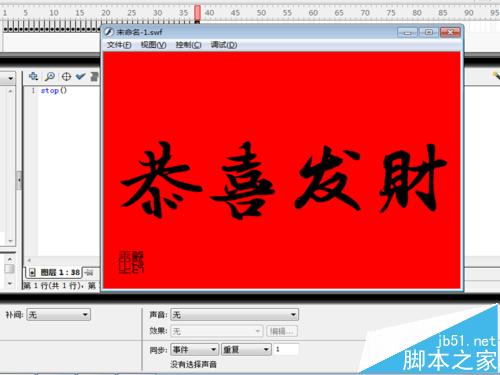This screenshot has width=500, height=375.
Task: Close the 未命名-1.swf preview window
Action: [x=450, y=32]
